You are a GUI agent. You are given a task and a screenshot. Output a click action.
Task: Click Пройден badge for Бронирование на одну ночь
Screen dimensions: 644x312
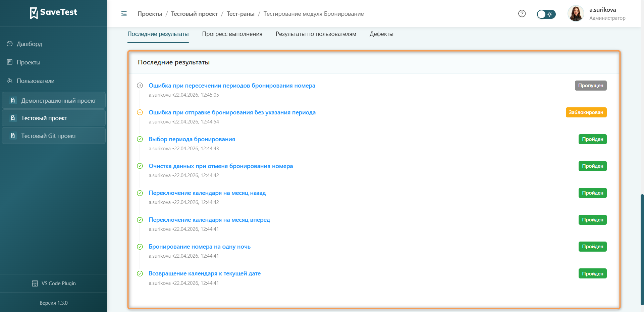tap(593, 247)
